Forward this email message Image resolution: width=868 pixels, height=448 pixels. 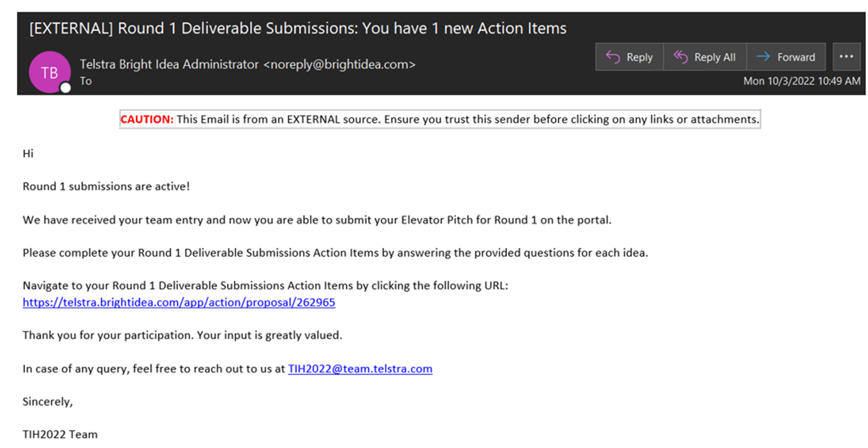point(786,57)
